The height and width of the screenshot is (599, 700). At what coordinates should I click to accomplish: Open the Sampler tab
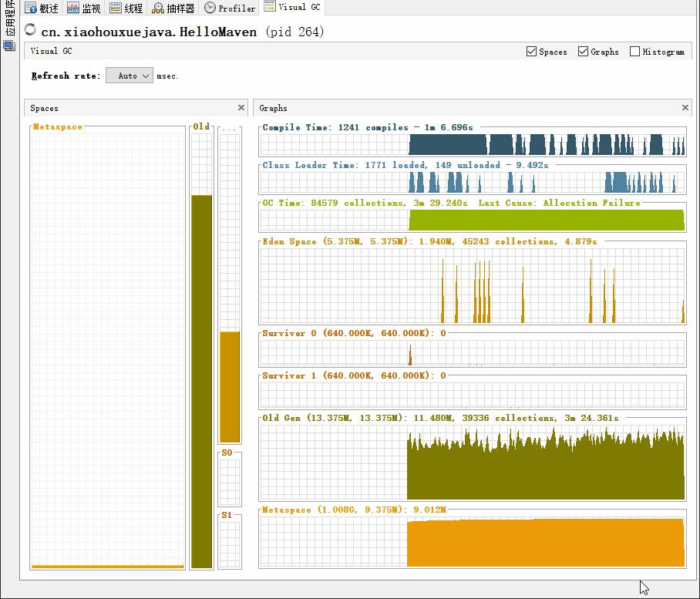(173, 8)
